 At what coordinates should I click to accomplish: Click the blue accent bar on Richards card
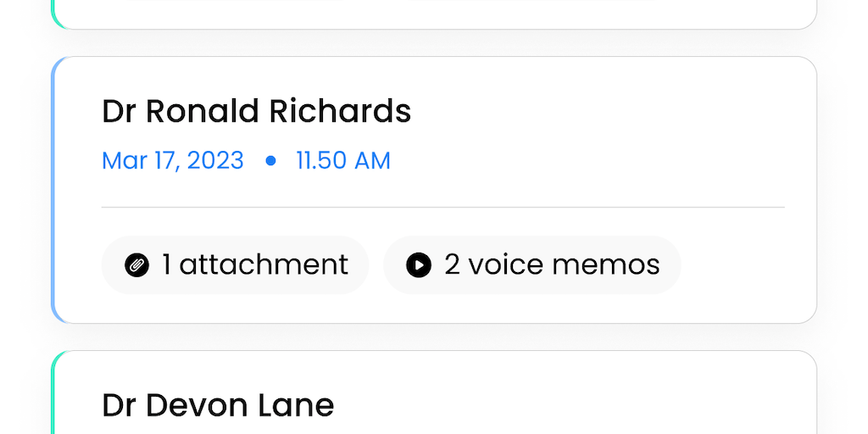(x=53, y=190)
